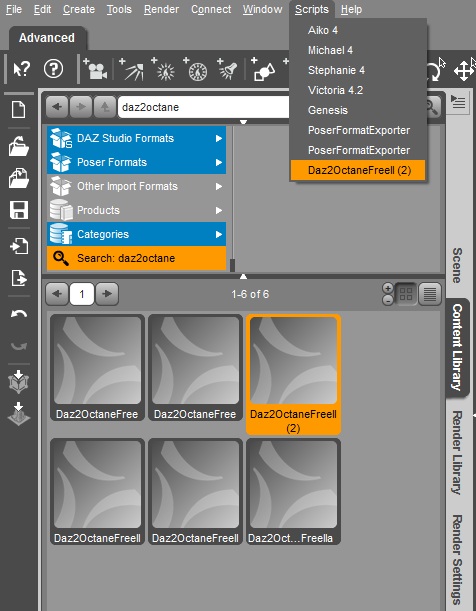Activate the What's This help pointer
Screen dimensions: 476x611
21,69
